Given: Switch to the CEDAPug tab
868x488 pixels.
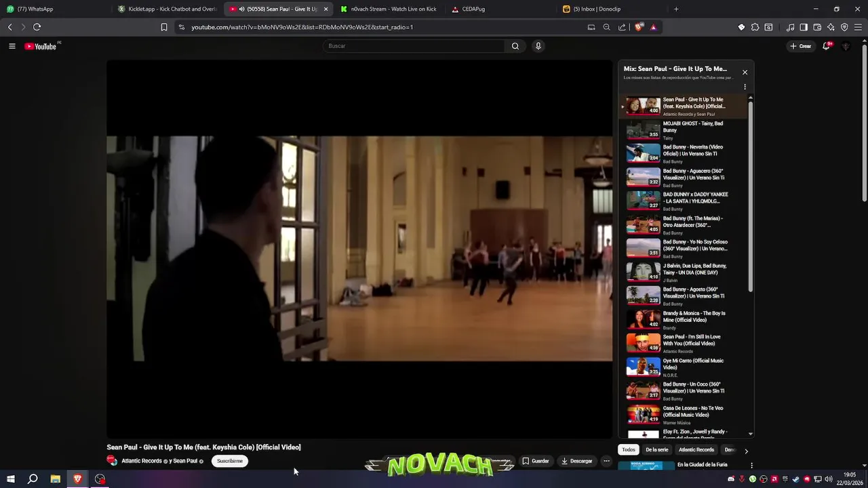Looking at the screenshot, I should coord(502,9).
